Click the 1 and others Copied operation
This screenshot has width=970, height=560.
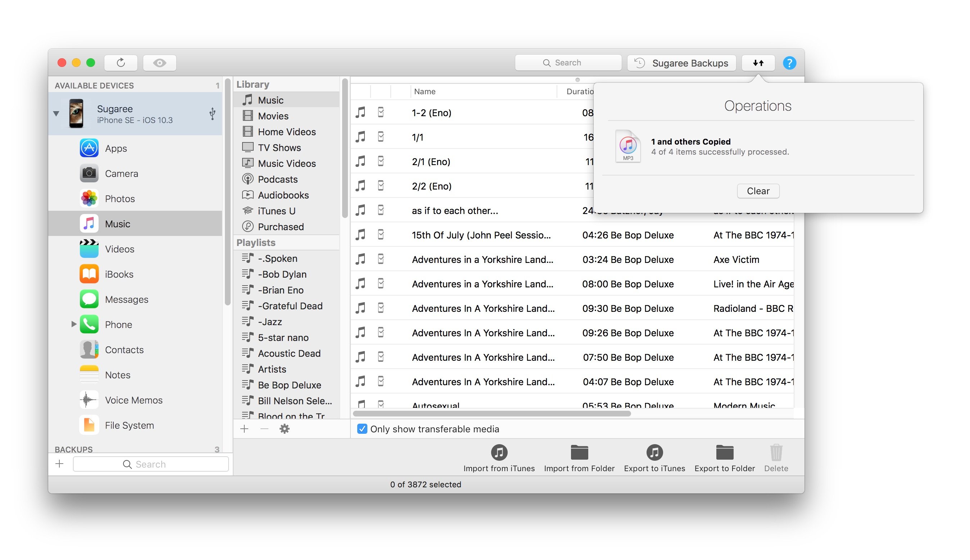(x=758, y=147)
